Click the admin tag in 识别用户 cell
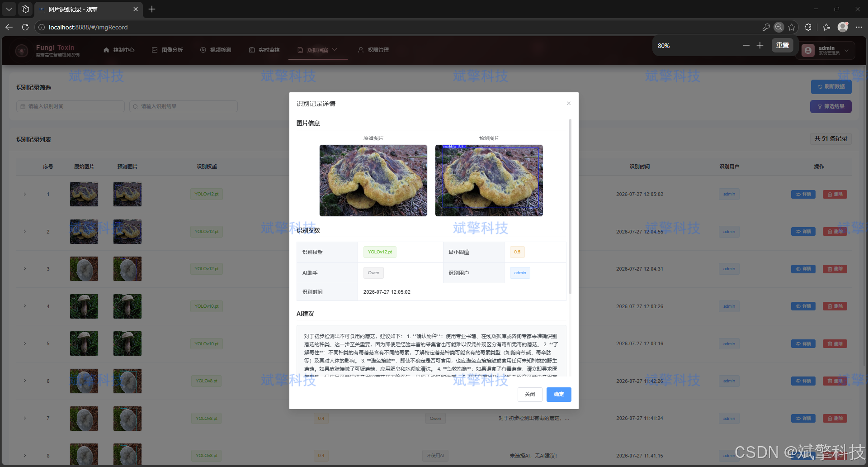The height and width of the screenshot is (467, 868). [x=520, y=273]
